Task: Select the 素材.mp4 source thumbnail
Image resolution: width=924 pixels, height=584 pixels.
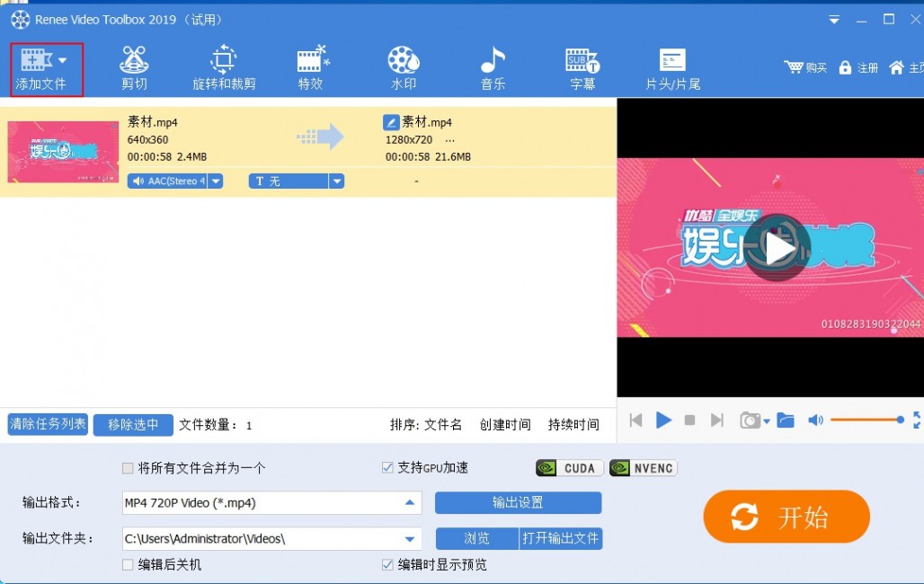Action: tap(63, 152)
